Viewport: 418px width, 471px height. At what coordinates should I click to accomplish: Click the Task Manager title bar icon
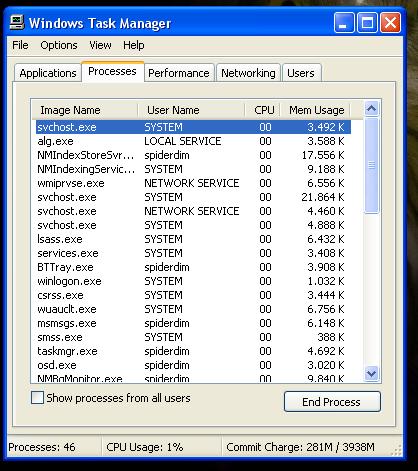coord(17,23)
